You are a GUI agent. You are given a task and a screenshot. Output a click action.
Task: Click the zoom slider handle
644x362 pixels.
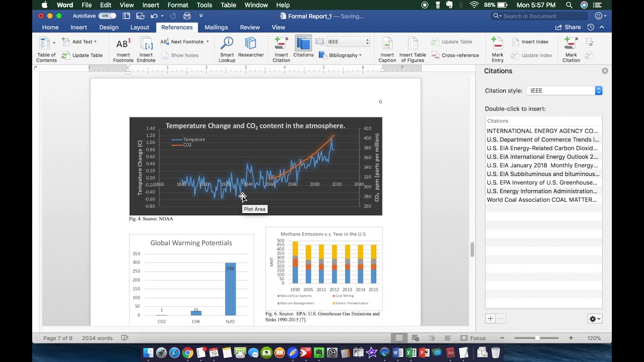pos(538,338)
